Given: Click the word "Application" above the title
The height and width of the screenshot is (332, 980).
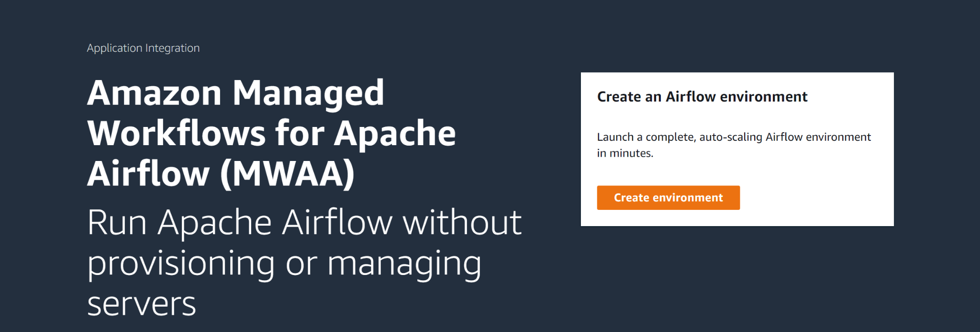Looking at the screenshot, I should (115, 48).
